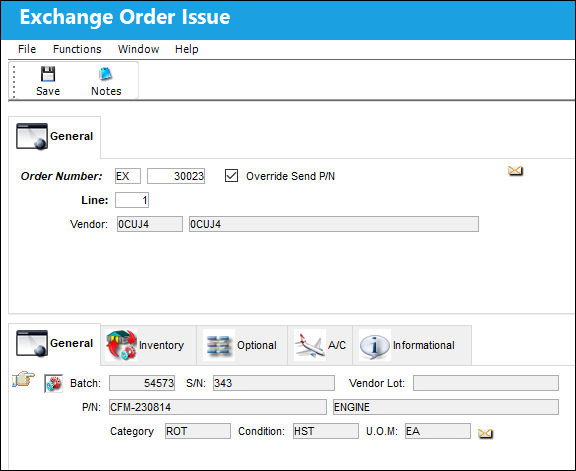The height and width of the screenshot is (471, 576).
Task: Click the 'Order Number:' label
Action: [62, 176]
